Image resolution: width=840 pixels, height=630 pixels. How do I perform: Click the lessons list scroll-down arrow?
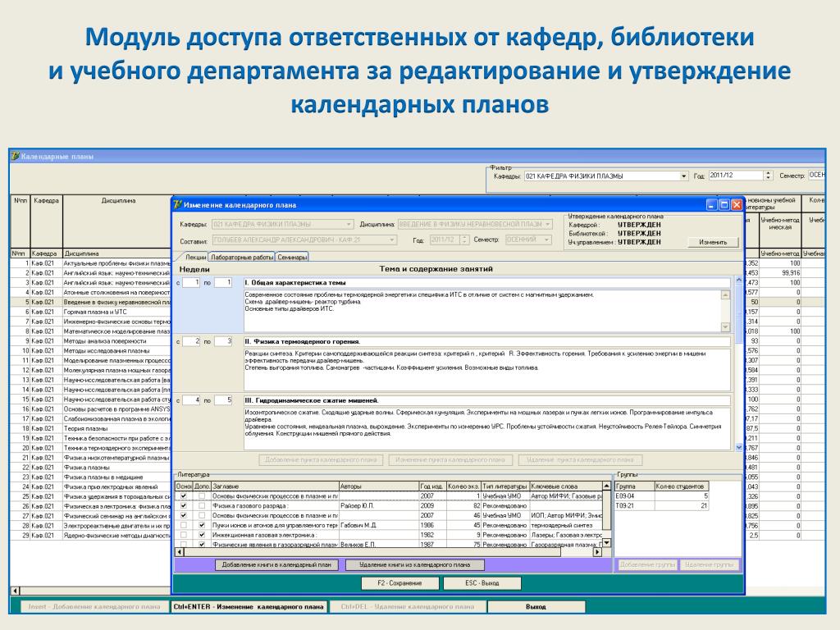tap(739, 447)
